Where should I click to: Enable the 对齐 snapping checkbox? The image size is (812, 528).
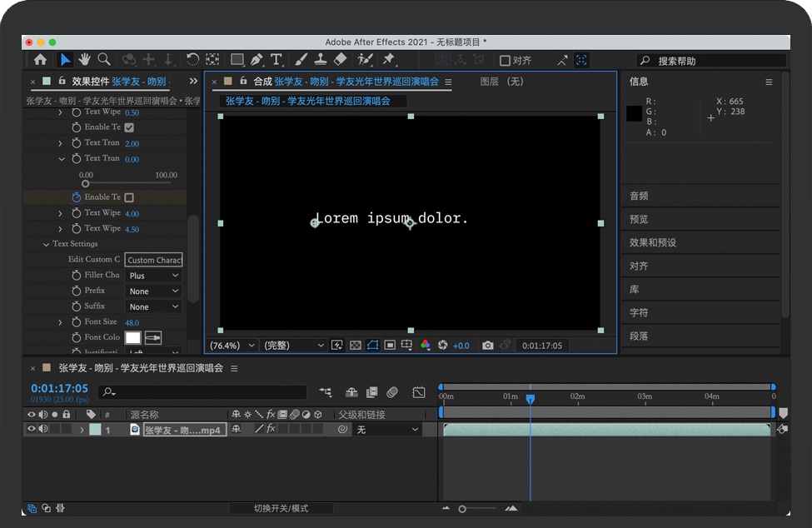pos(505,61)
